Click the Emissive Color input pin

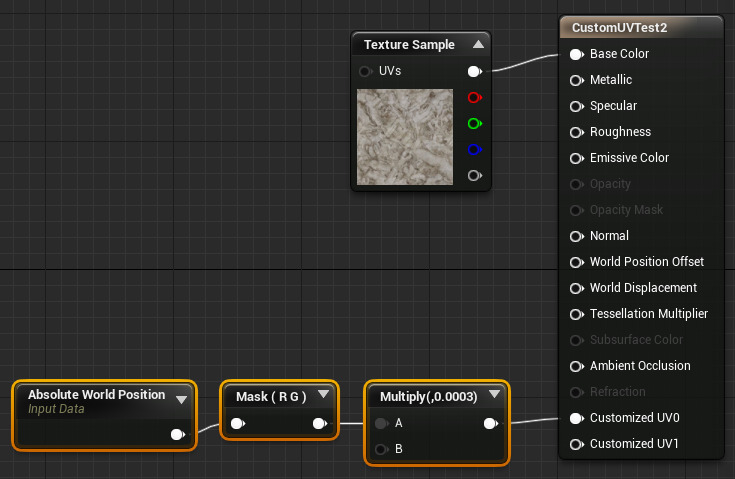(x=576, y=158)
